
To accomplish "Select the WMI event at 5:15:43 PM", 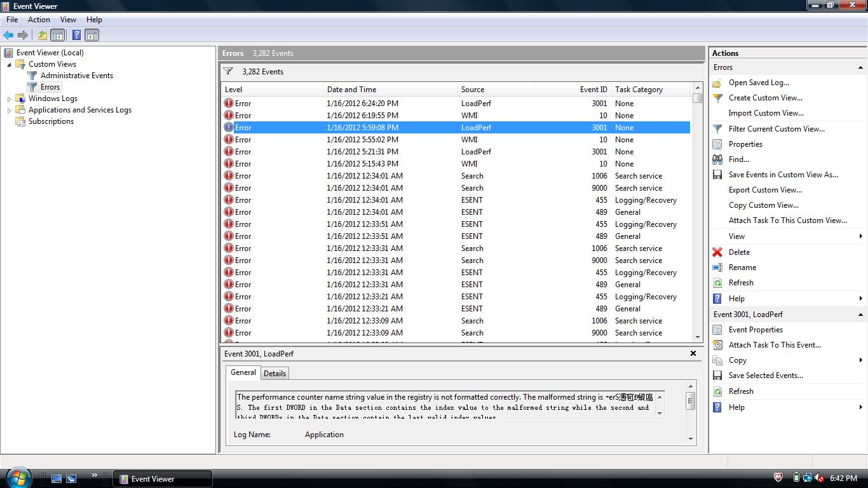I will coord(456,164).
